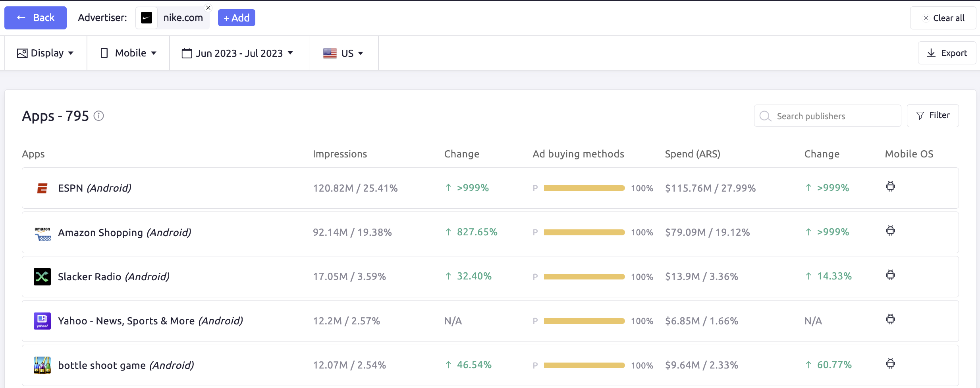Click Slacker Radio spend $13.9M / 3.36%
The image size is (980, 388).
(702, 276)
